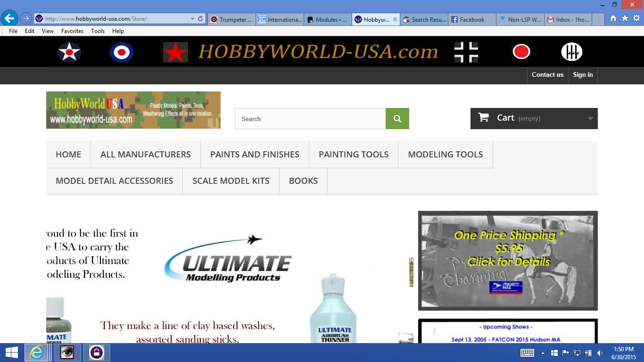Switch to the Internationa... tab
Viewport: 644px width, 362px height.
click(x=281, y=19)
